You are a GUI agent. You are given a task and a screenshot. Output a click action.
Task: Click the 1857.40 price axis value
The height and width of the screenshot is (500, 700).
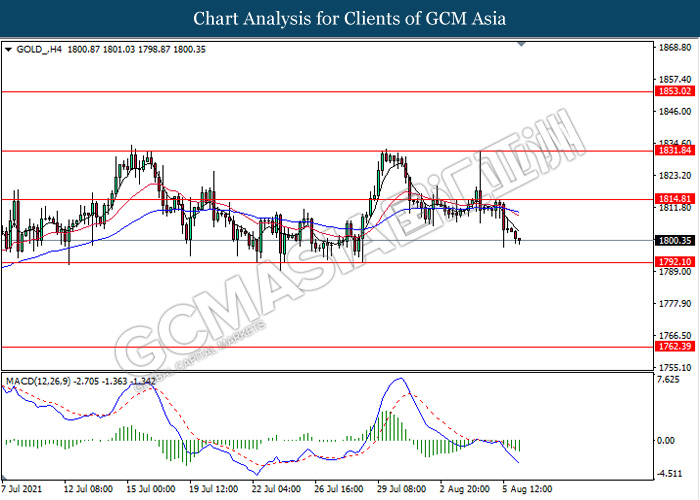click(675, 79)
